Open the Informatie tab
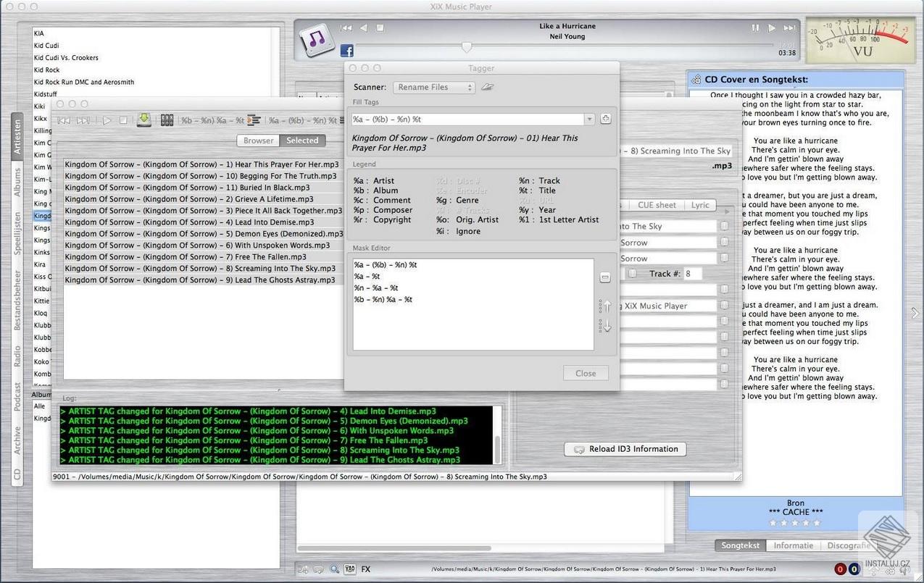This screenshot has height=583, width=924. tap(793, 545)
